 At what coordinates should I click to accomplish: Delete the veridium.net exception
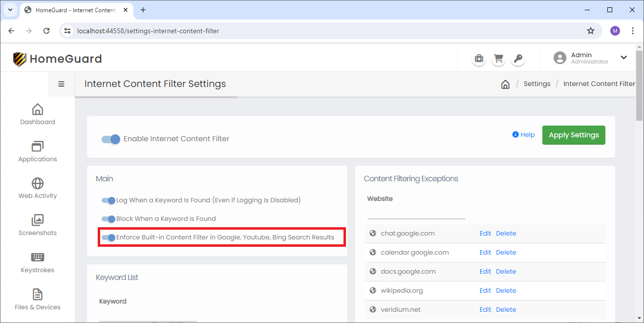point(506,309)
